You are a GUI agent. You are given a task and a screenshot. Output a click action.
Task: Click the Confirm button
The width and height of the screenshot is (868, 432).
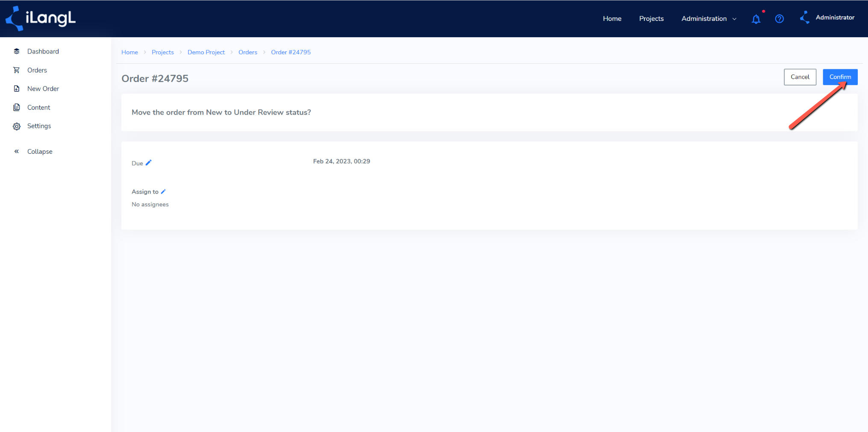click(x=840, y=77)
